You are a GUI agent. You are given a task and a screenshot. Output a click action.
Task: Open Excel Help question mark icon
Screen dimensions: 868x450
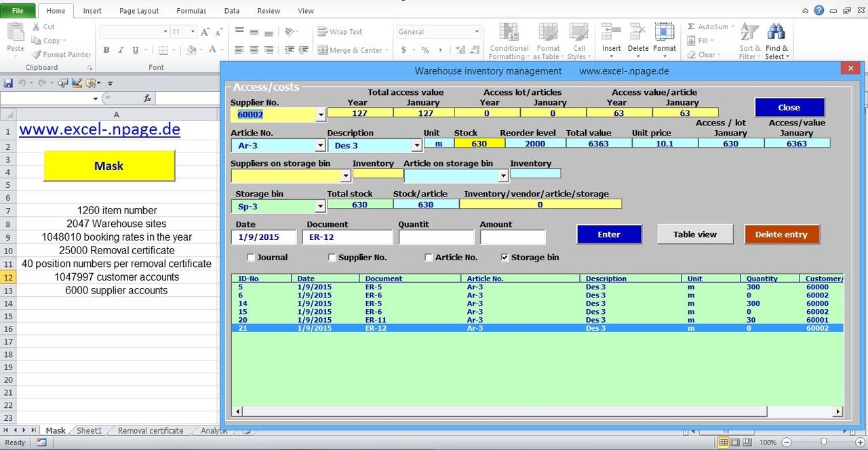pos(819,10)
